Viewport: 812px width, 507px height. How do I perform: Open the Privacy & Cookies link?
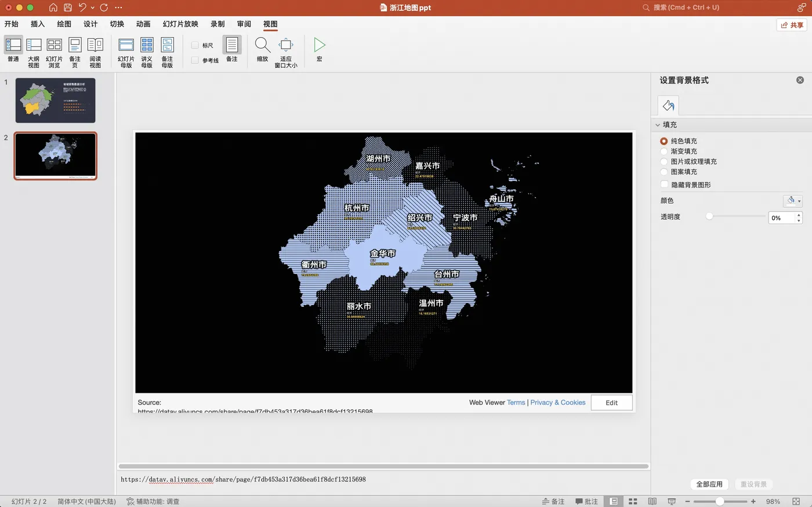coord(558,403)
